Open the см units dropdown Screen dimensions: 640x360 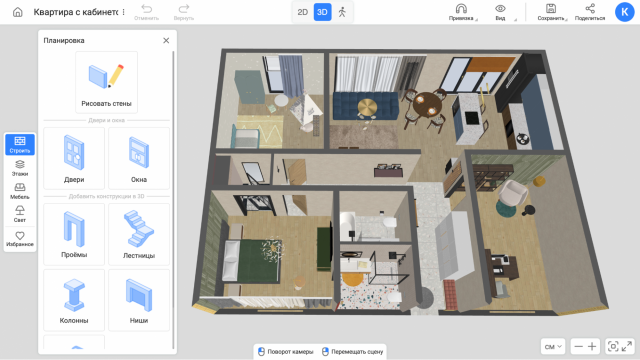pyautogui.click(x=553, y=347)
